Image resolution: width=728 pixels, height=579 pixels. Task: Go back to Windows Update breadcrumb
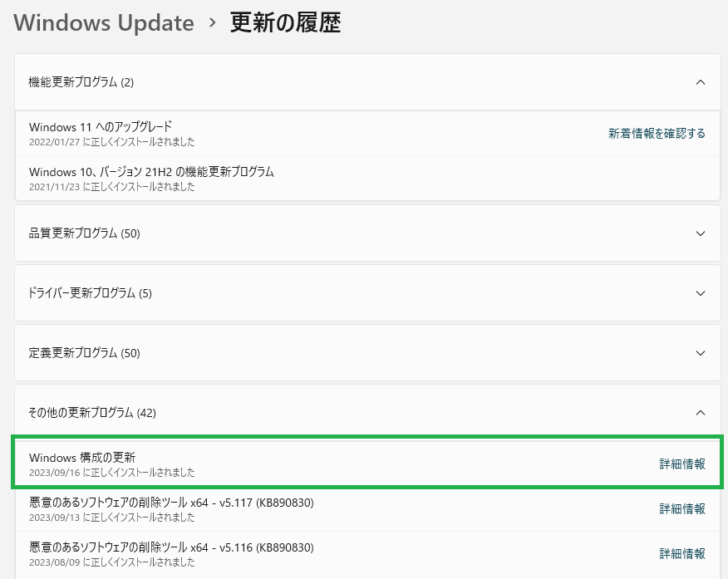(x=104, y=22)
